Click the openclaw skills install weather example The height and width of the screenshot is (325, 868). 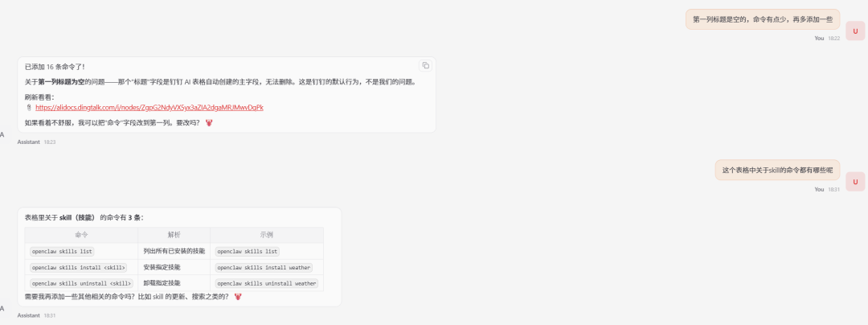click(x=264, y=267)
